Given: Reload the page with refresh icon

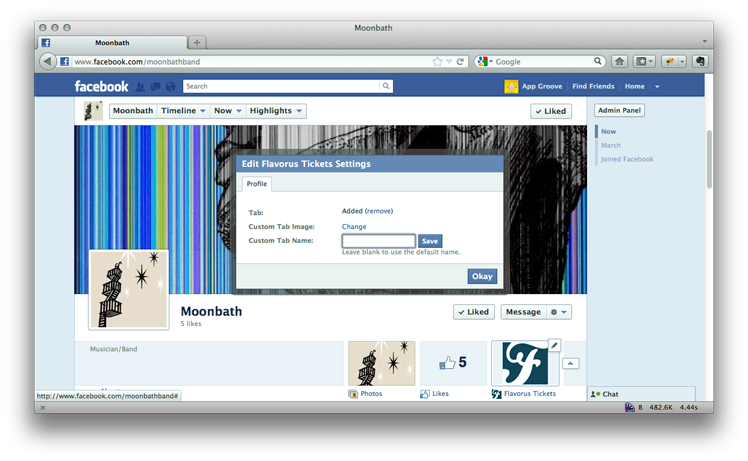Looking at the screenshot, I should coord(460,62).
